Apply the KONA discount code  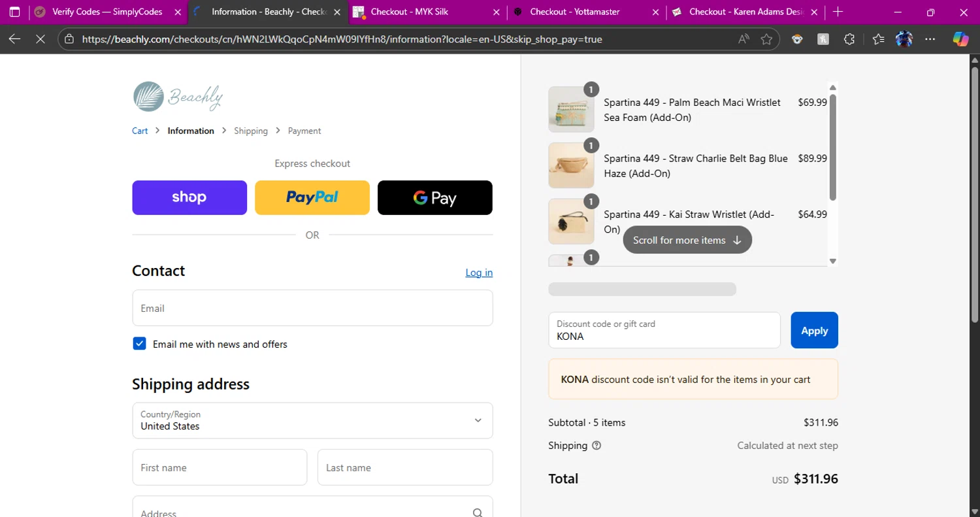[x=814, y=330]
